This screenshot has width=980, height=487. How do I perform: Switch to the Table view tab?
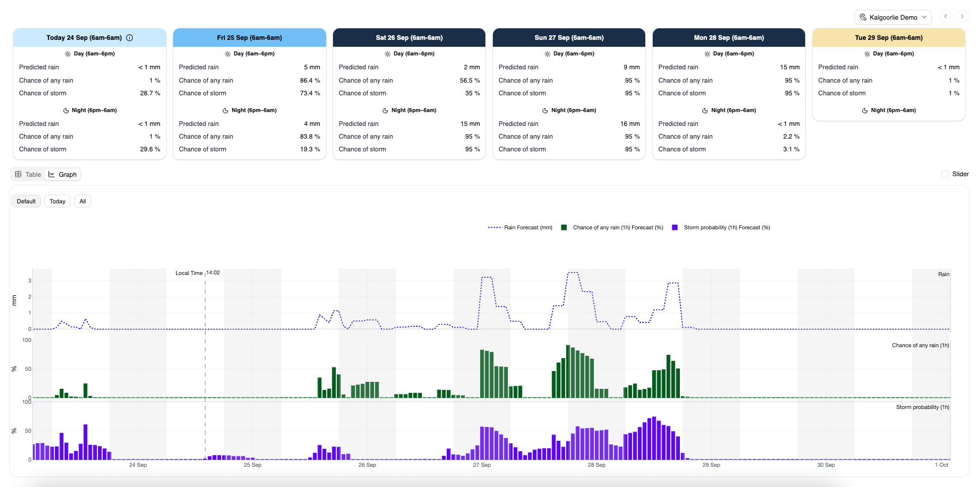click(28, 174)
